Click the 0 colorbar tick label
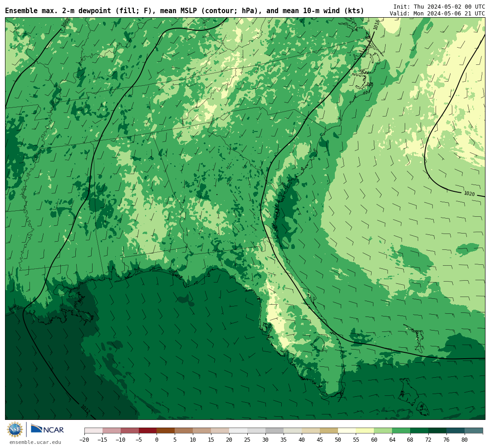490x448 pixels. [x=157, y=440]
